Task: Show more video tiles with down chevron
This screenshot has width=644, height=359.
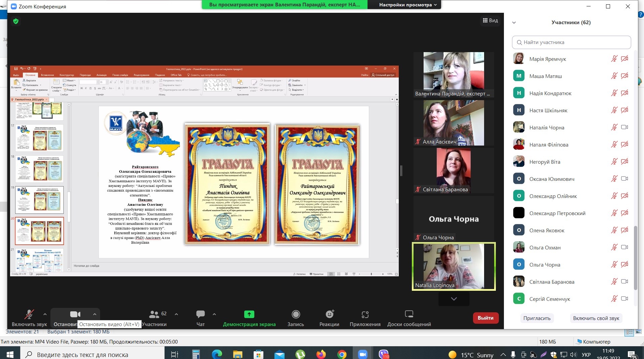Action: 454,299
